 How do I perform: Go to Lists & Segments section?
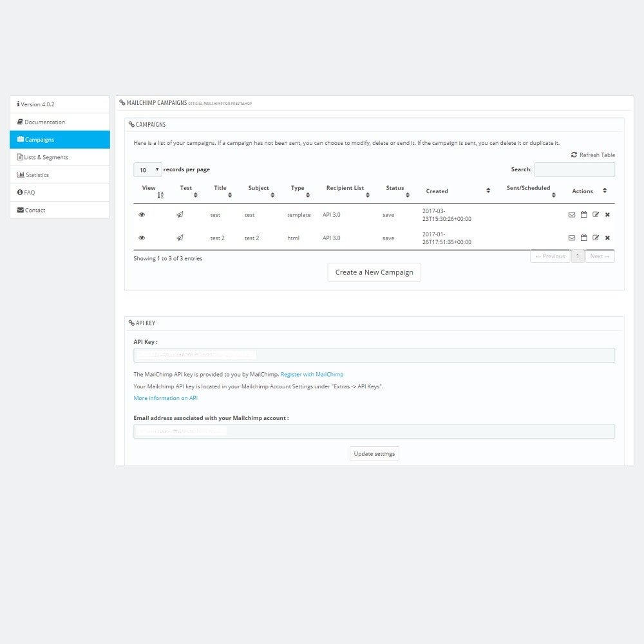[x=59, y=157]
